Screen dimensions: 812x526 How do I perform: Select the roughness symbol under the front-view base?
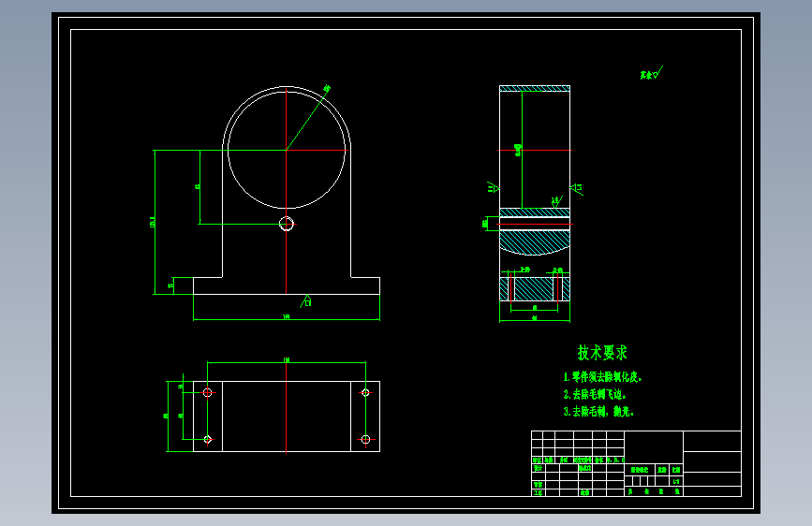coord(306,300)
